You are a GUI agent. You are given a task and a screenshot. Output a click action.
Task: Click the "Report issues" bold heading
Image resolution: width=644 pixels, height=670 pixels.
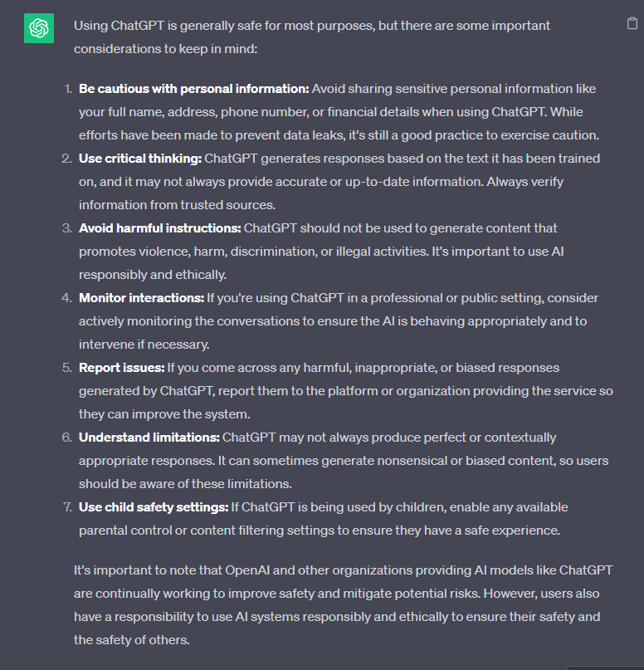pos(121,368)
